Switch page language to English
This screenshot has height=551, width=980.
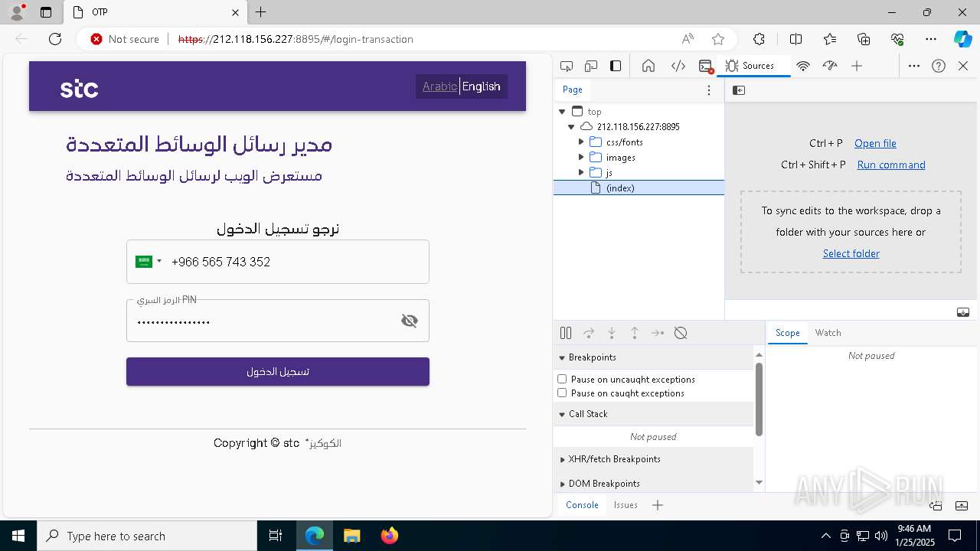(x=481, y=86)
